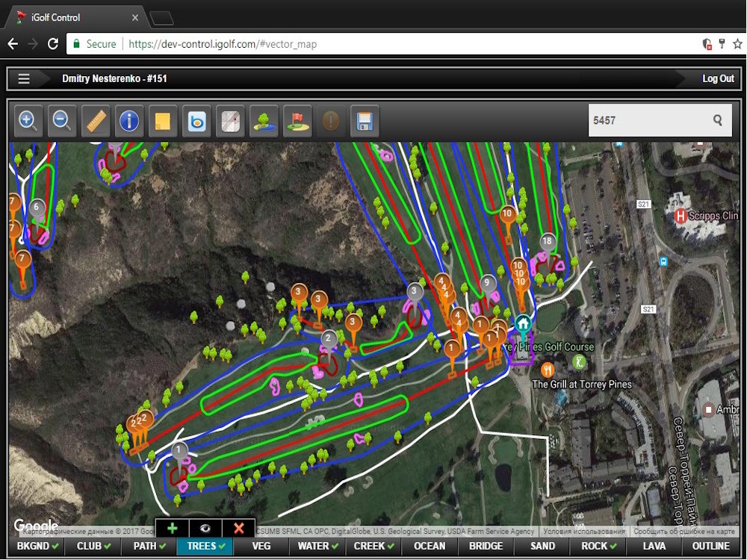Enable the OUTLINE layer

tap(711, 547)
